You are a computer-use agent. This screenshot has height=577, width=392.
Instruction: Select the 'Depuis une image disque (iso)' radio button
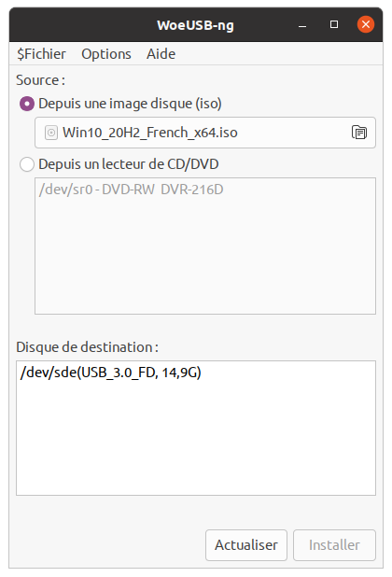click(x=27, y=104)
